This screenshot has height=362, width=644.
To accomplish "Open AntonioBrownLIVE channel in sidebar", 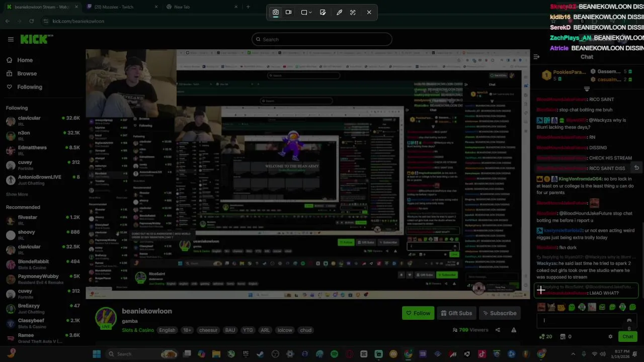I will 43,179.
